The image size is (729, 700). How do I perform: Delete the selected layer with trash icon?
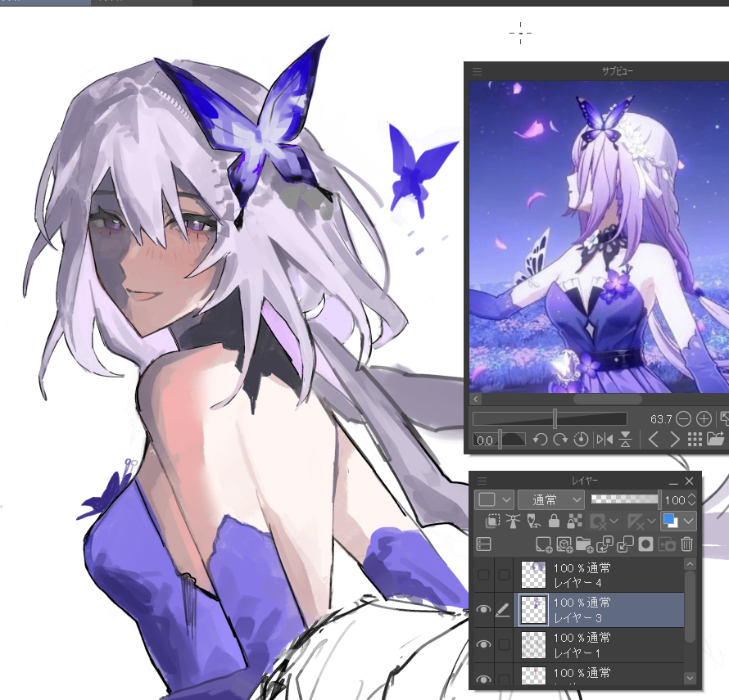pos(687,543)
